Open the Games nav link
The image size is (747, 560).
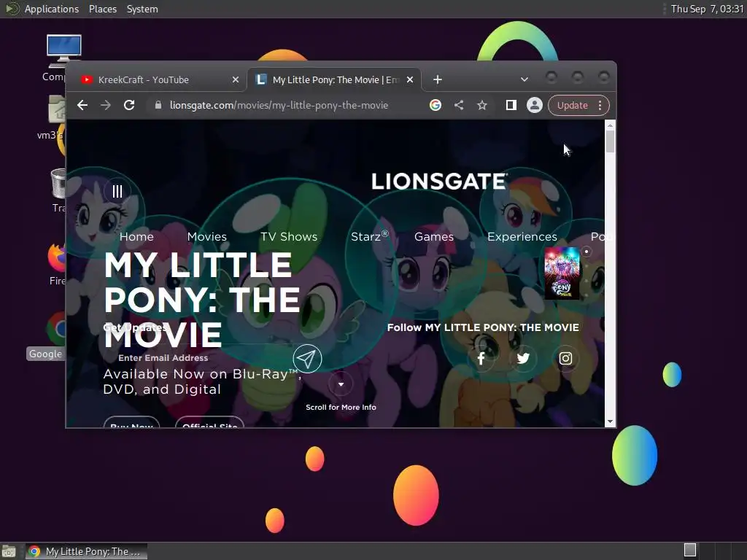[x=434, y=237]
